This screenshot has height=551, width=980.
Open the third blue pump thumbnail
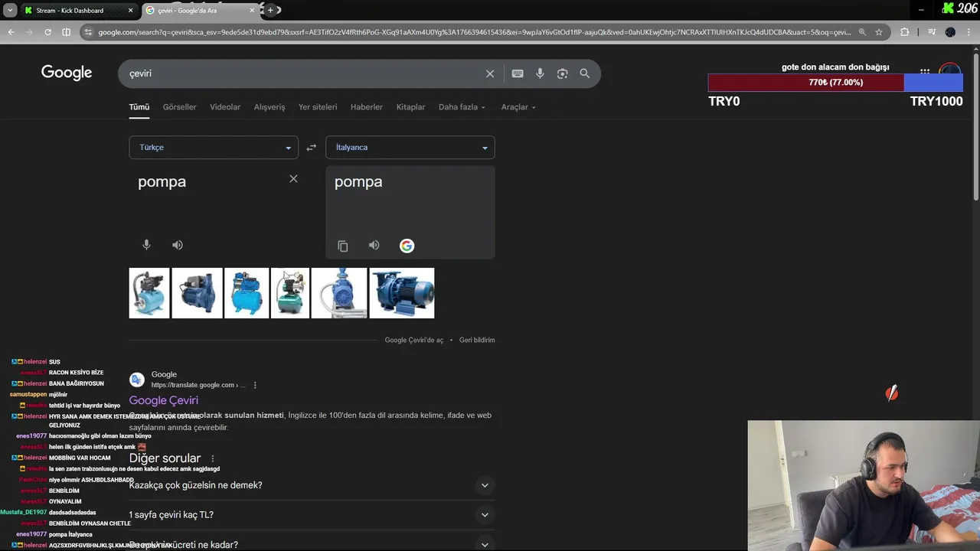pos(247,293)
